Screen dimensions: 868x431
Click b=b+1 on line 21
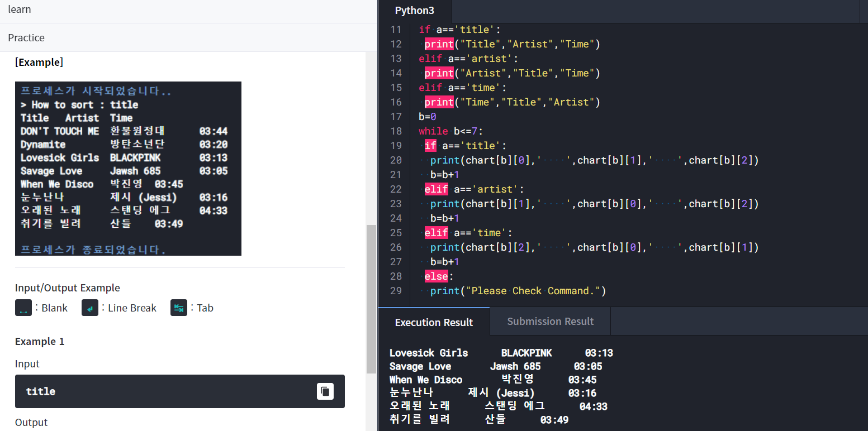445,175
